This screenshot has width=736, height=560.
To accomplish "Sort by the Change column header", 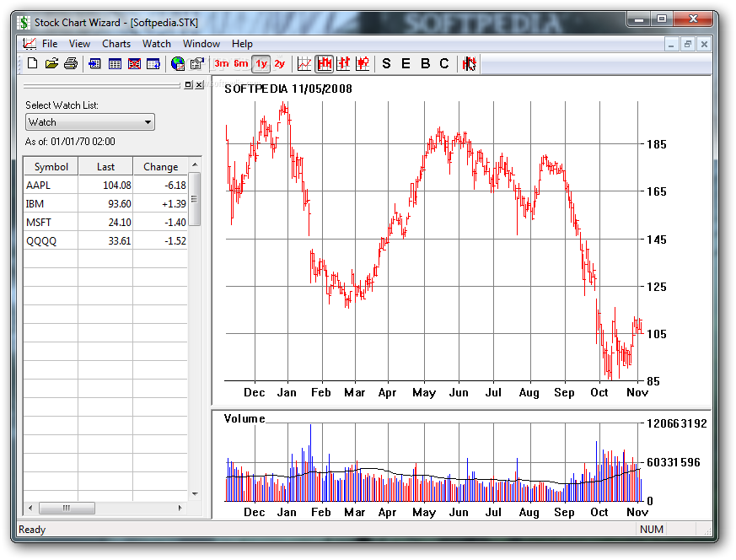I will 160,167.
